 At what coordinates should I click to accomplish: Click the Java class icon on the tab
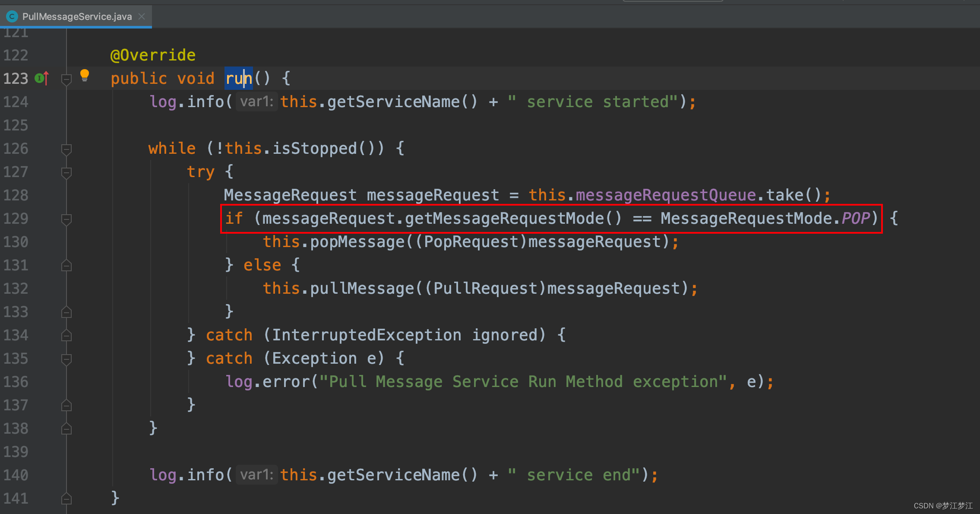12,16
